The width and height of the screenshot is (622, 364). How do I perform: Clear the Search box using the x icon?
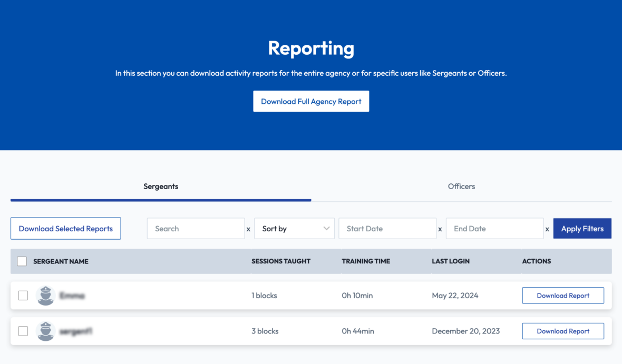[x=248, y=229]
